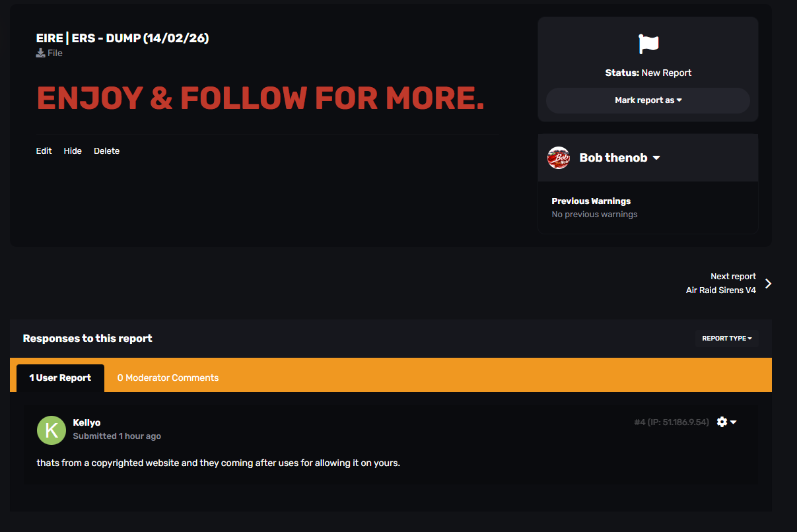Open the gear options on Kellyo's report
This screenshot has height=532, width=797.
coord(726,422)
